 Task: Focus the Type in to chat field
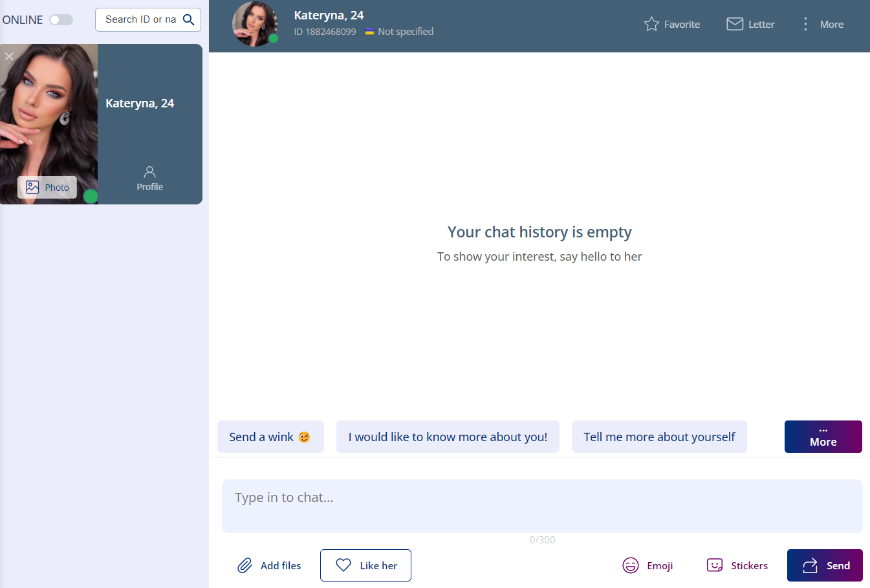(542, 506)
